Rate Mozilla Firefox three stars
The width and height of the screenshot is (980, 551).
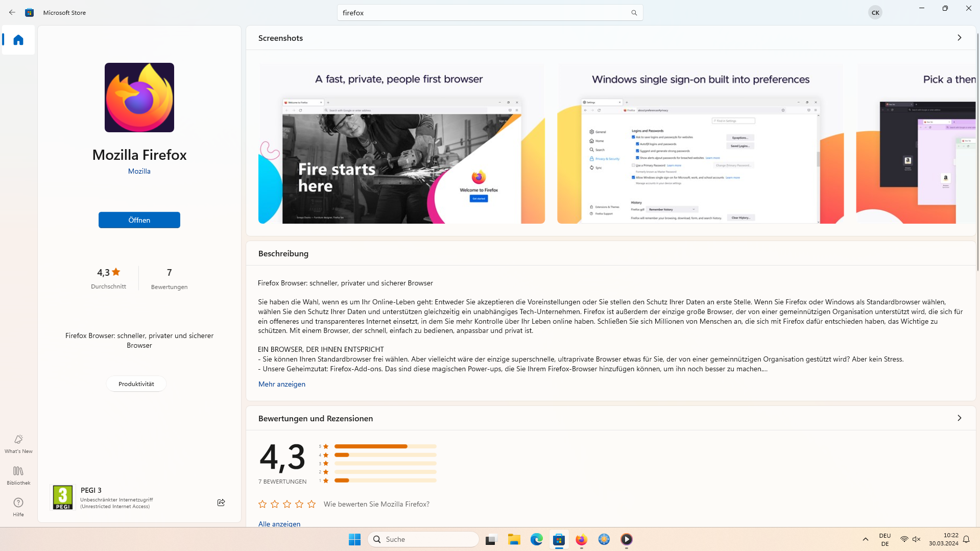pos(287,504)
